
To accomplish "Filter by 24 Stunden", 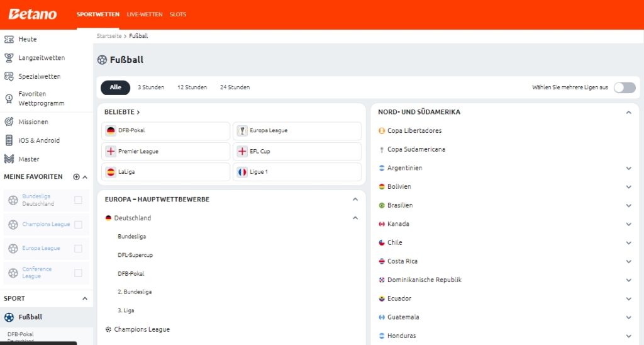I will (x=235, y=87).
